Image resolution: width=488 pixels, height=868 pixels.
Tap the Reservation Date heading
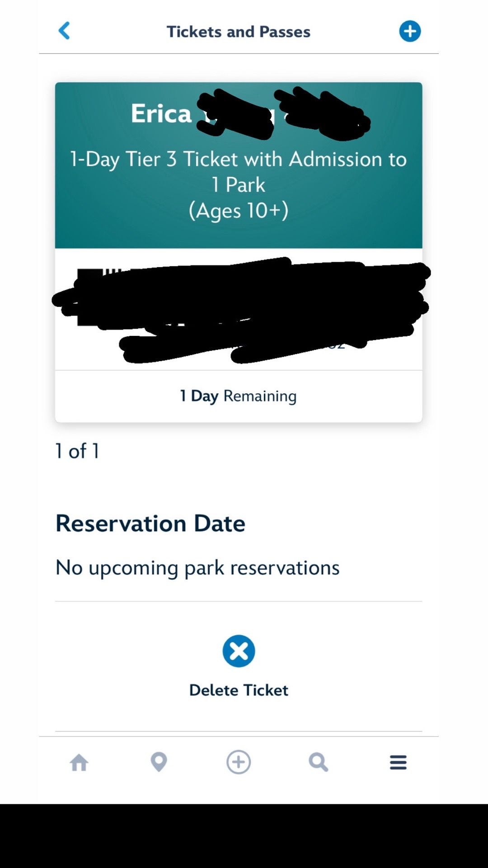(x=150, y=523)
